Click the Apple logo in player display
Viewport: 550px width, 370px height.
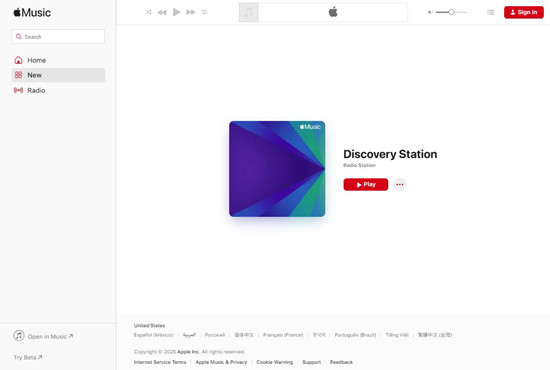333,12
